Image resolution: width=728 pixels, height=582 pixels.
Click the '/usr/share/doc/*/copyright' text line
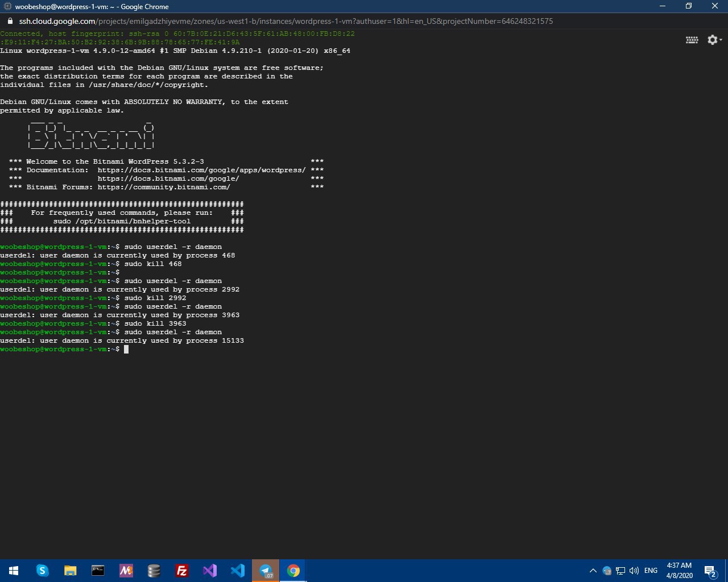pyautogui.click(x=104, y=85)
